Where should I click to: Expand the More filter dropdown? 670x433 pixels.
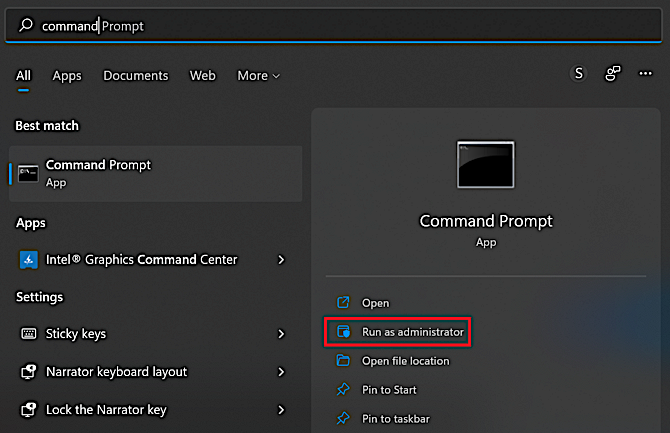tap(258, 76)
